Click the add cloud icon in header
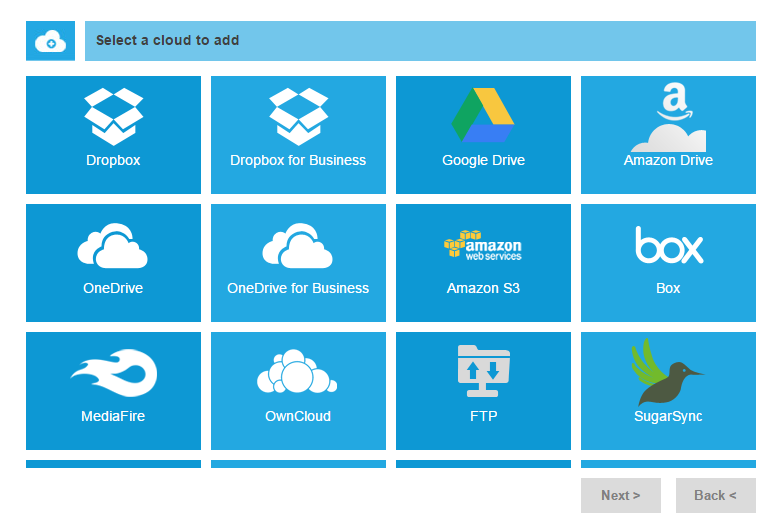The height and width of the screenshot is (527, 778). coord(50,41)
